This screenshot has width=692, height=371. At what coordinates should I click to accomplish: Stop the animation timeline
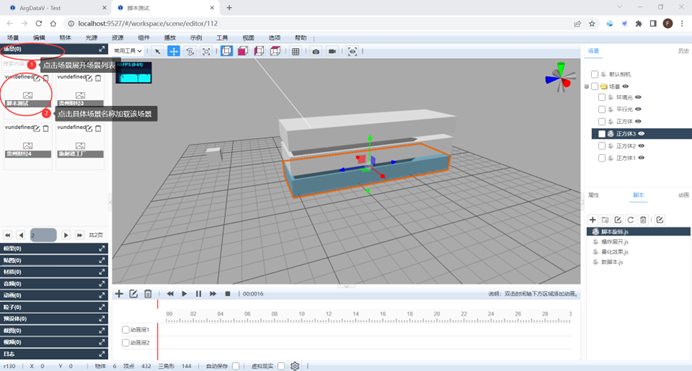[228, 294]
